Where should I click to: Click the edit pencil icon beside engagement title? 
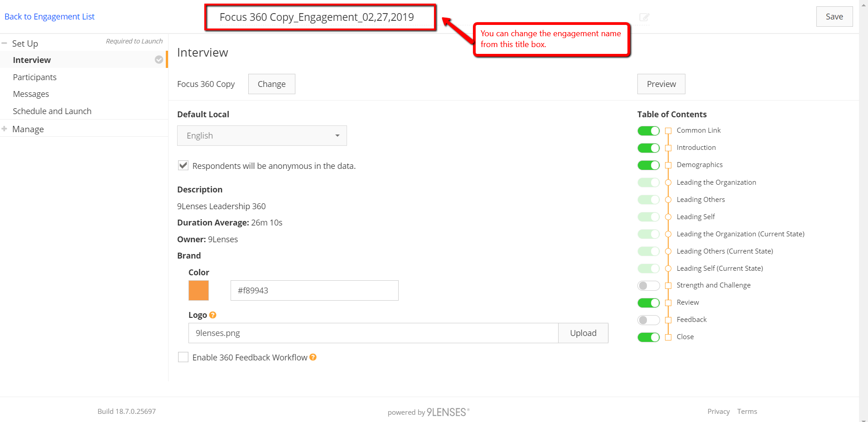pos(644,17)
